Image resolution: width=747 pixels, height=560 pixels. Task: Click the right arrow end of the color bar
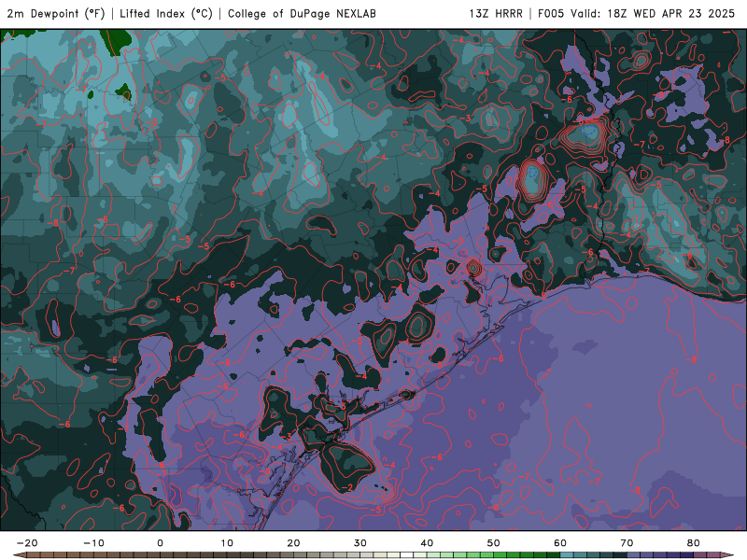click(727, 554)
